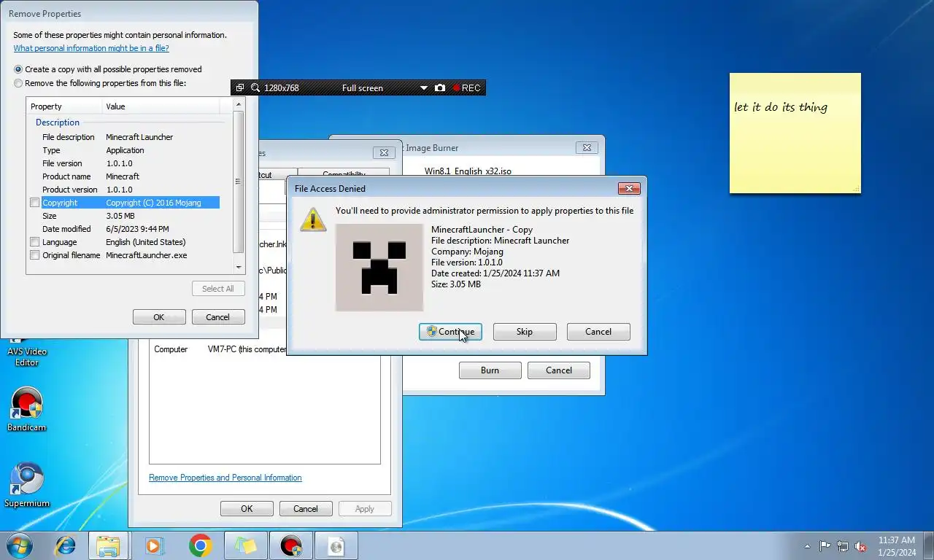Open 'Remove Properties and Personal Information' link
The width and height of the screenshot is (934, 560).
tap(225, 478)
